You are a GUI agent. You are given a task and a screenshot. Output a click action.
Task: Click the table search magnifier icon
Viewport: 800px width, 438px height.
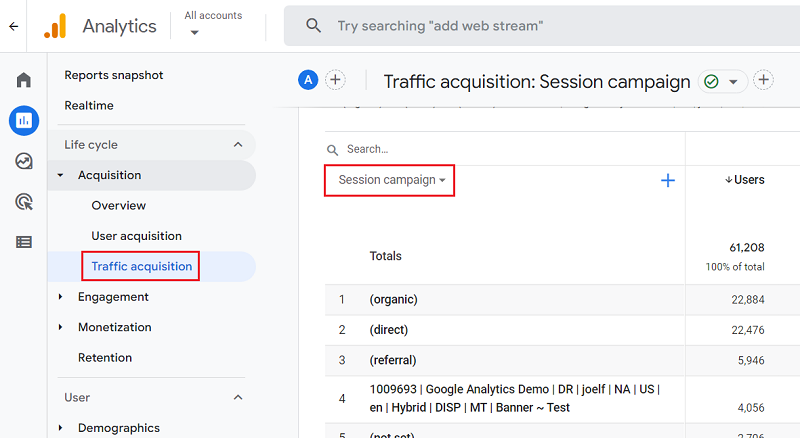[333, 150]
